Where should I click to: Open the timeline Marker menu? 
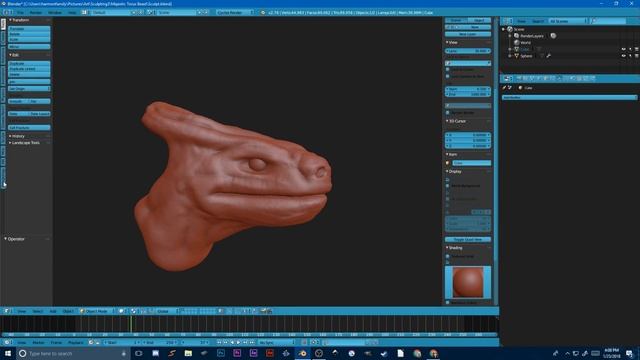click(x=38, y=342)
